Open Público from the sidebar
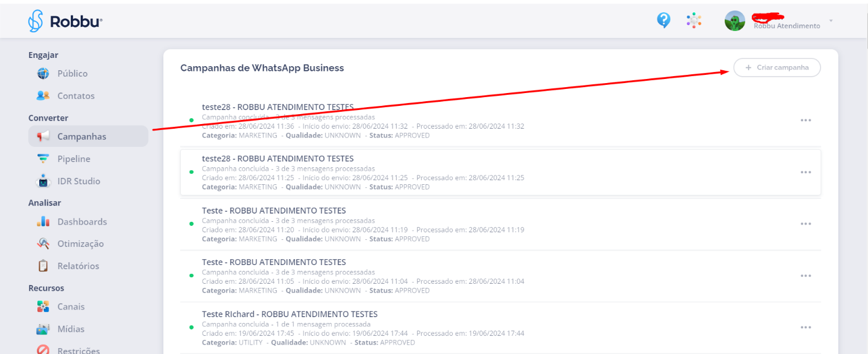Image resolution: width=868 pixels, height=354 pixels. point(72,74)
